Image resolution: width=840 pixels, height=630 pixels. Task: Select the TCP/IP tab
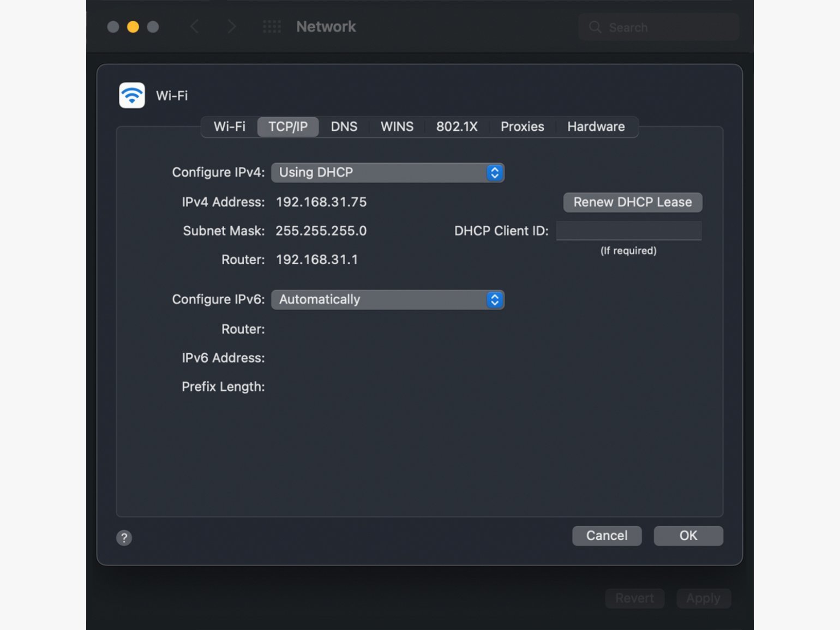pos(287,127)
